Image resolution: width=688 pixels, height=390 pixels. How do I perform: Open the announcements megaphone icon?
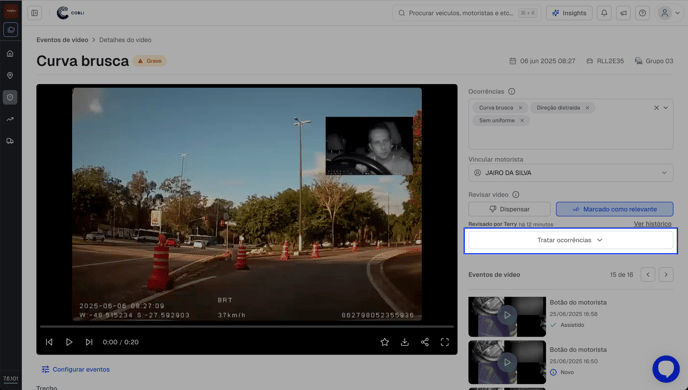click(623, 13)
